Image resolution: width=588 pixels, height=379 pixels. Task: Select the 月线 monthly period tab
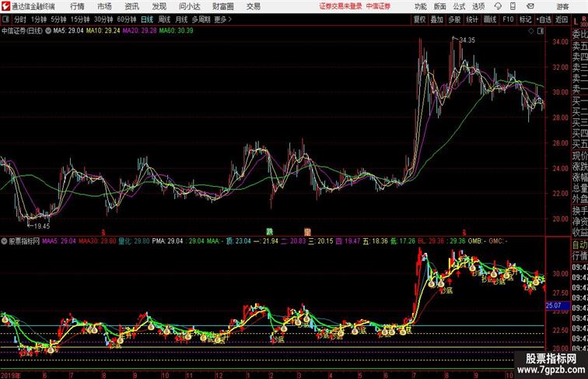[x=181, y=19]
